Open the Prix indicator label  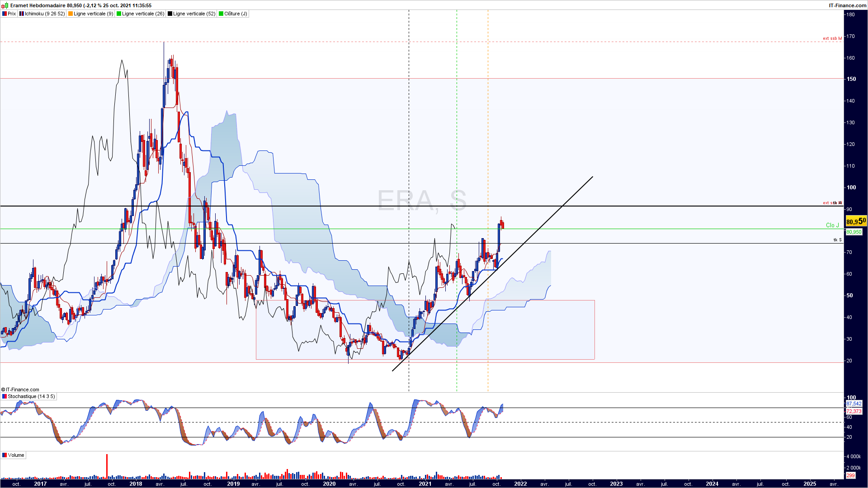click(x=12, y=14)
